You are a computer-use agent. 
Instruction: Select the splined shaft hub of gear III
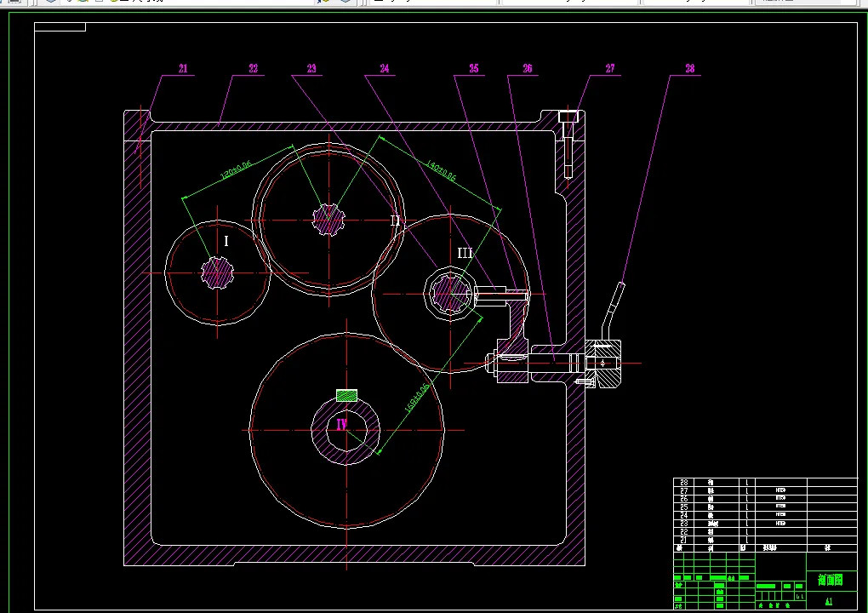(450, 293)
